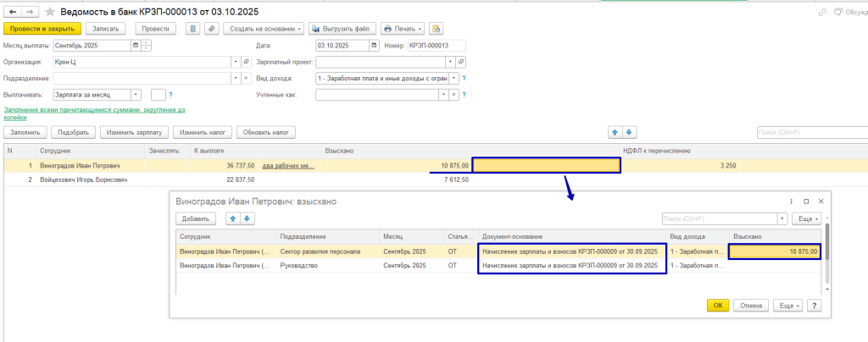868x342 pixels.
Task: Expand the Организация dropdown
Action: [235, 62]
